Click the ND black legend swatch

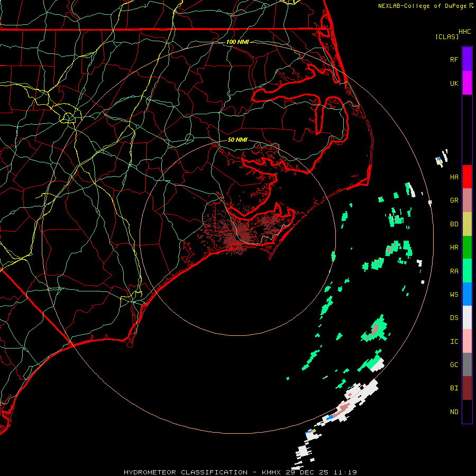[x=467, y=411]
